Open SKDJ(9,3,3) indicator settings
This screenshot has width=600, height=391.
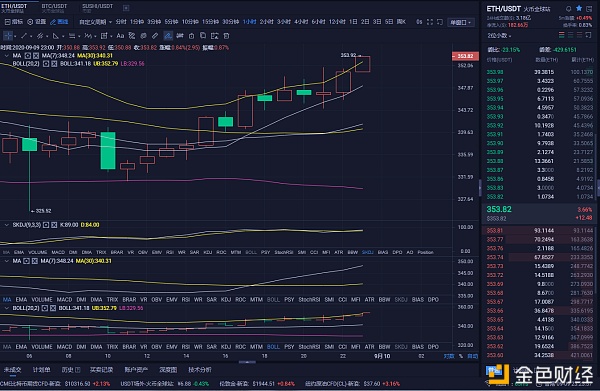(x=46, y=225)
